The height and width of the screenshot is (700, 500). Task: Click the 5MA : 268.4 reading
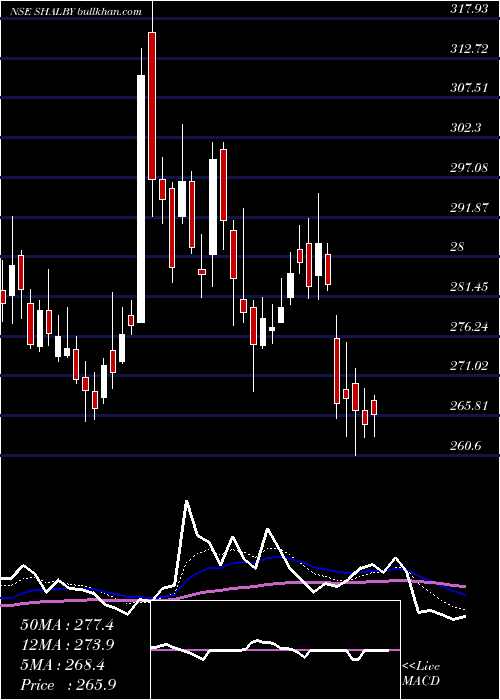62,665
